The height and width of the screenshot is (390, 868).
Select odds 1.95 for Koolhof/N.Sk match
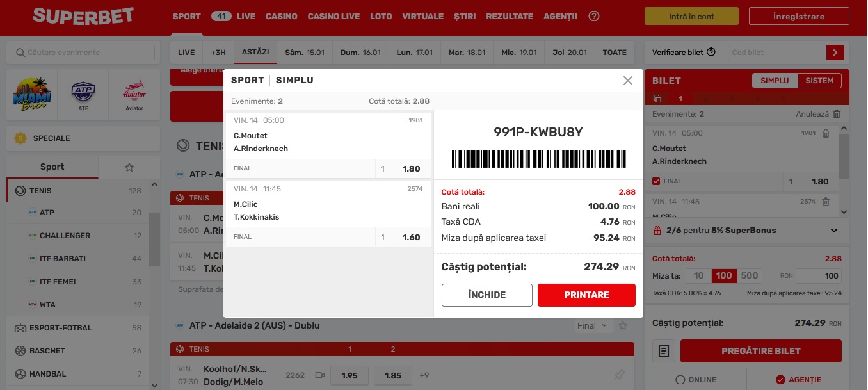[x=350, y=375]
